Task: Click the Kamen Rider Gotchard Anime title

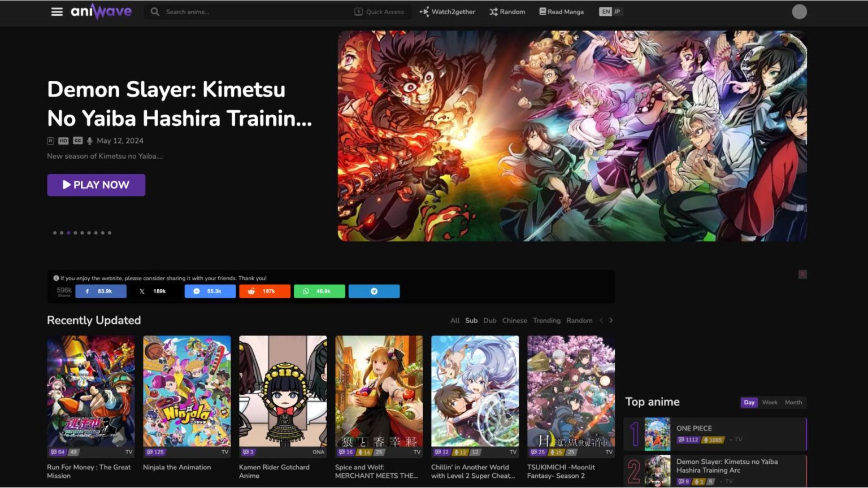Action: (x=274, y=471)
